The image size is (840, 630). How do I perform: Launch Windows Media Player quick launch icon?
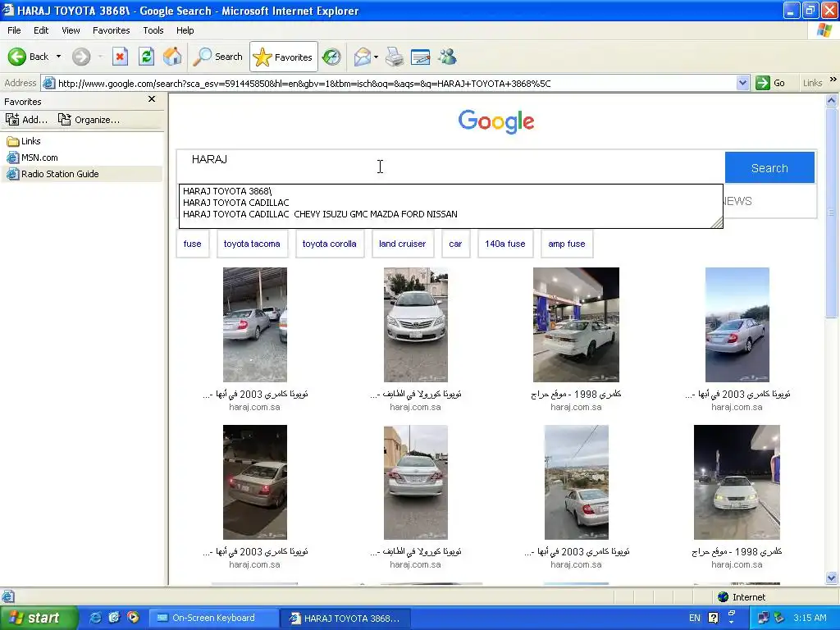[133, 618]
